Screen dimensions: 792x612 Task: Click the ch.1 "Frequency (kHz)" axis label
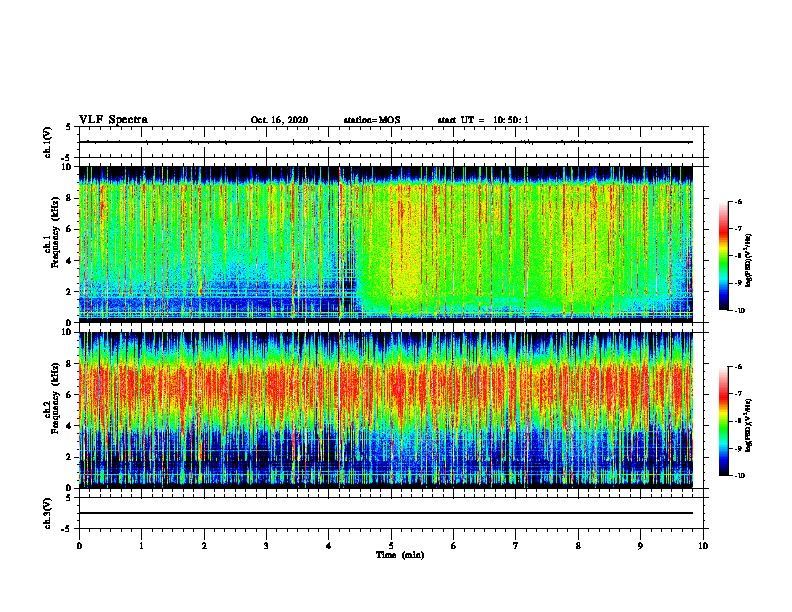55,233
